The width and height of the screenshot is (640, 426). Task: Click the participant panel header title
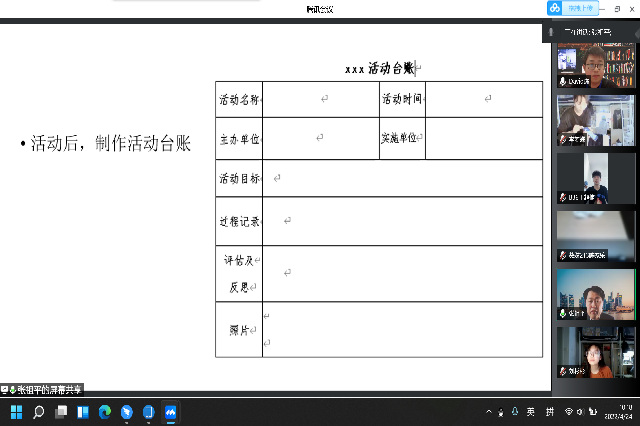point(595,33)
